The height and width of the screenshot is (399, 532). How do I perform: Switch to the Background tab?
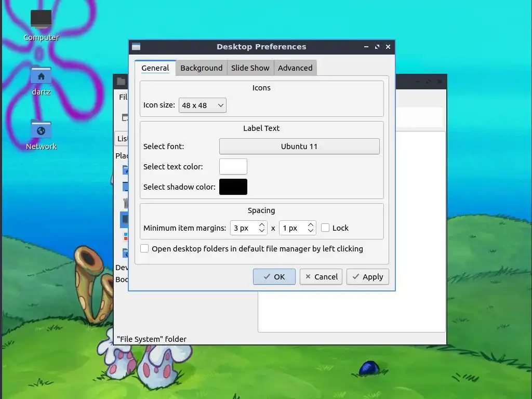[201, 68]
